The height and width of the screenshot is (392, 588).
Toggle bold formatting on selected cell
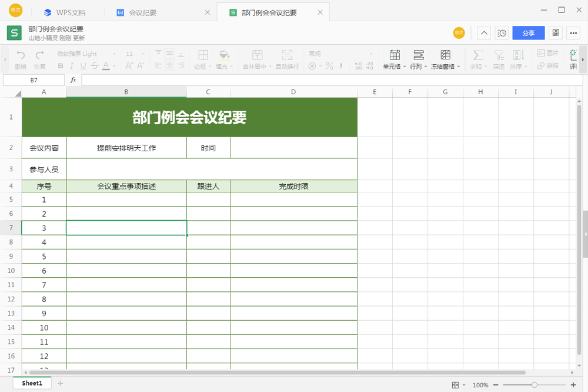click(x=61, y=65)
